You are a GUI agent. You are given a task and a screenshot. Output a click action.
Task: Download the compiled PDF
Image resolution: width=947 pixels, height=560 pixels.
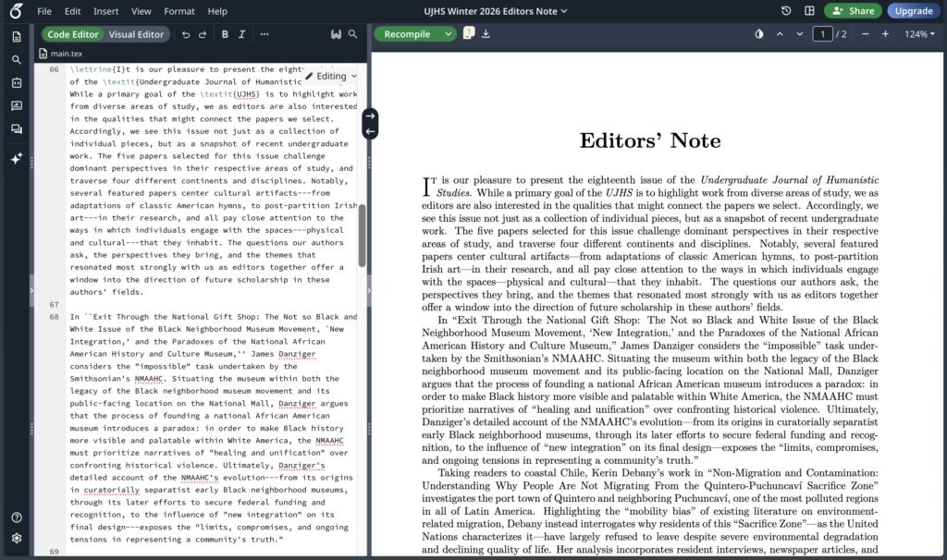coord(486,34)
